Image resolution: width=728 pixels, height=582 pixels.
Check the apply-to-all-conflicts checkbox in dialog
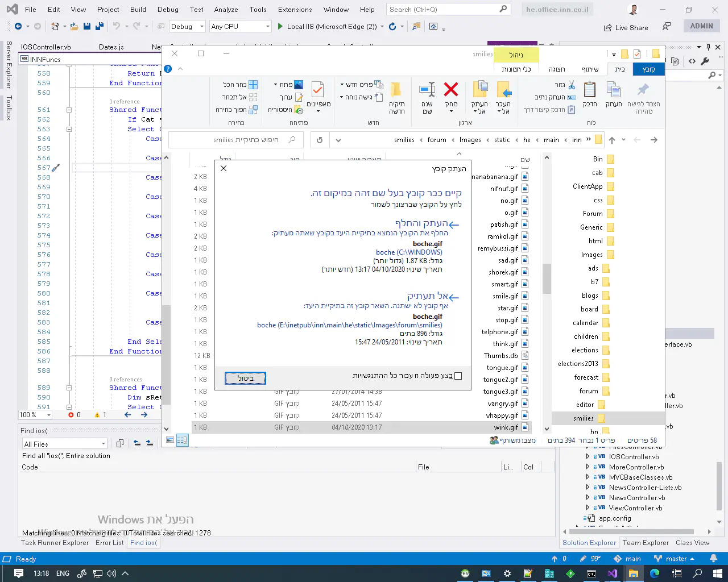[x=458, y=376]
